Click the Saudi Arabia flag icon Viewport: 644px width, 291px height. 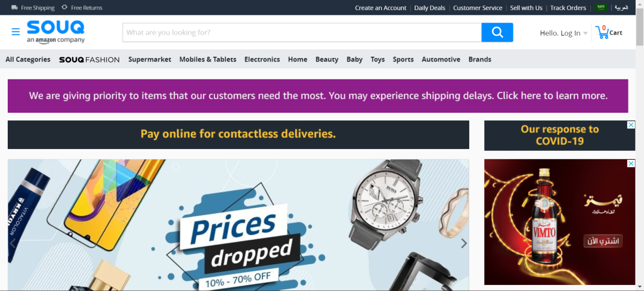(x=601, y=8)
